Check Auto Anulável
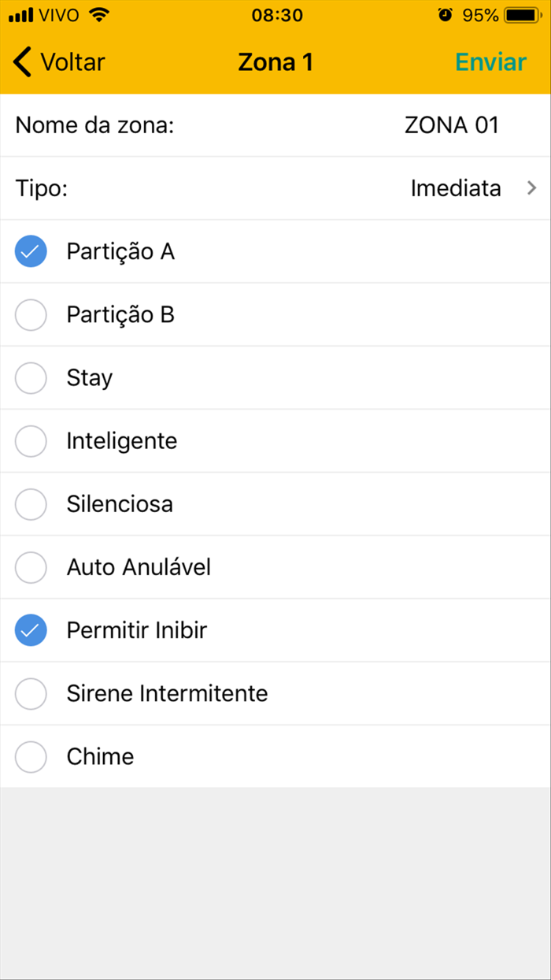This screenshot has height=980, width=551. (30, 566)
